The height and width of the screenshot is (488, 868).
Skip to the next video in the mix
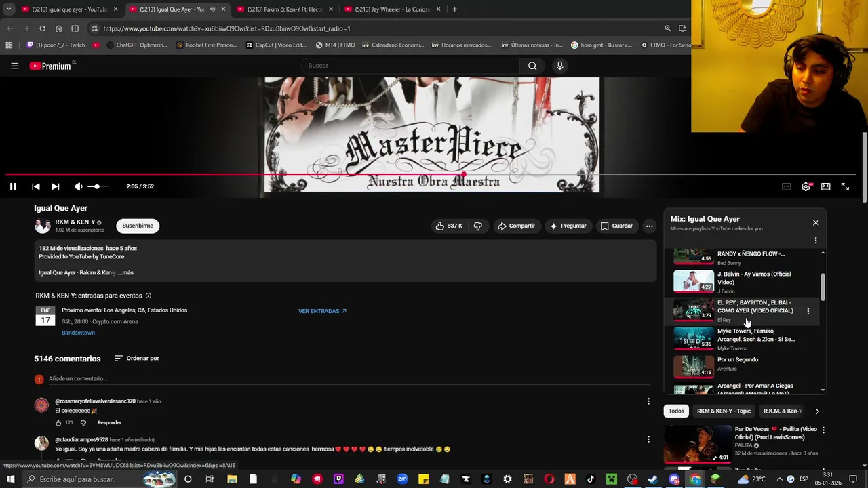56,186
